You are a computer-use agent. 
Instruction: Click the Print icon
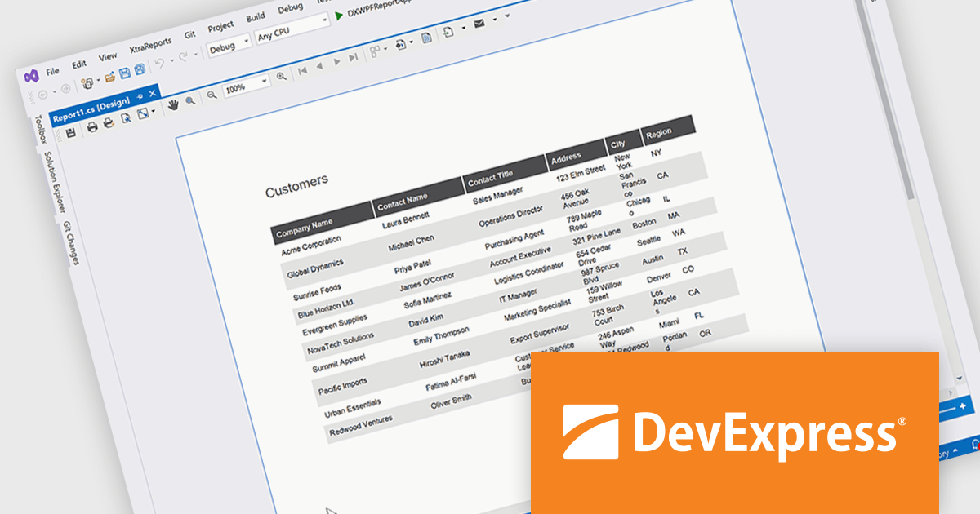click(92, 126)
